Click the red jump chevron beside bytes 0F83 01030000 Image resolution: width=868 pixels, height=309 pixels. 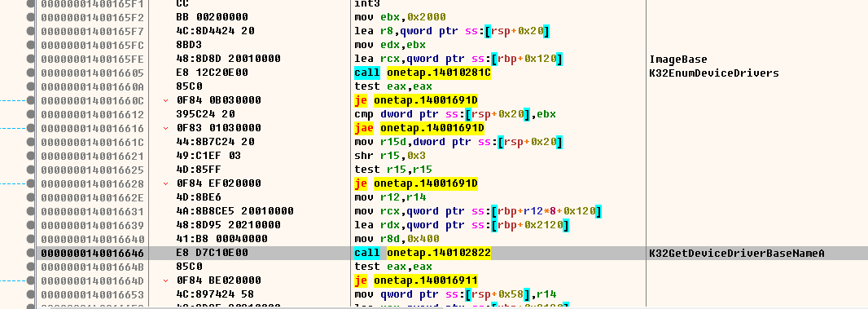165,128
